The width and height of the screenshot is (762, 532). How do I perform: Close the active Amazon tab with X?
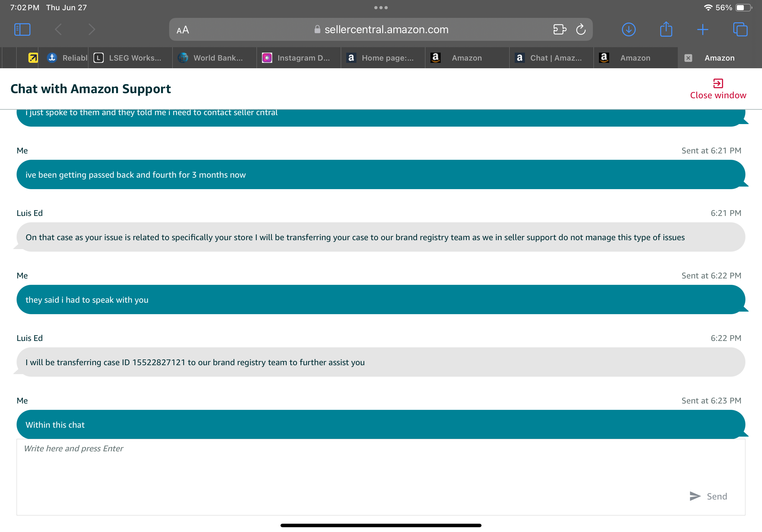(688, 58)
